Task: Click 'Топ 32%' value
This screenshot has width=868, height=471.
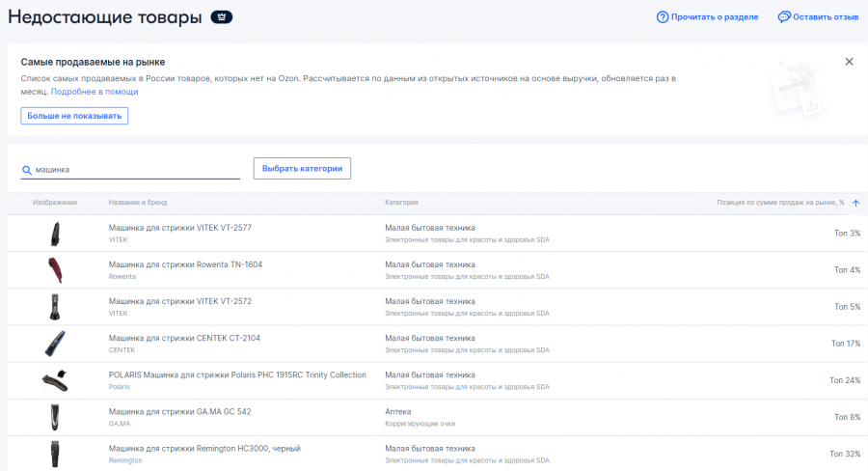Action: 845,454
